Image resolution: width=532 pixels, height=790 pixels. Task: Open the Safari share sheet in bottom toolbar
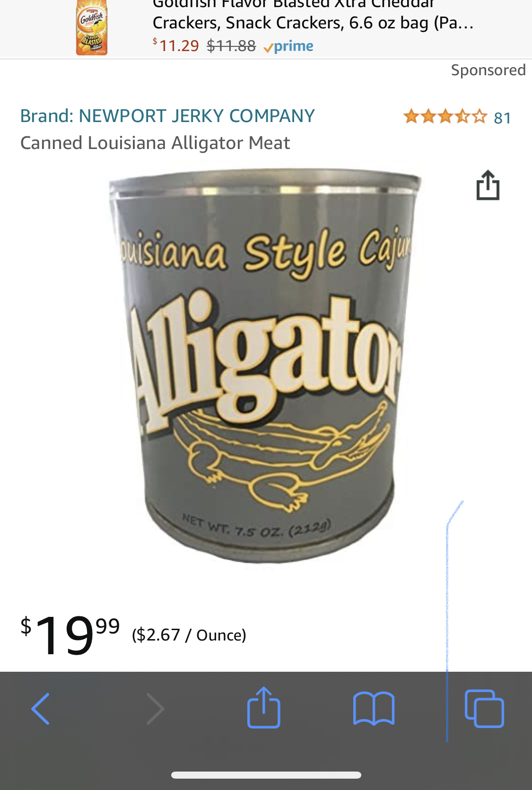pyautogui.click(x=264, y=708)
